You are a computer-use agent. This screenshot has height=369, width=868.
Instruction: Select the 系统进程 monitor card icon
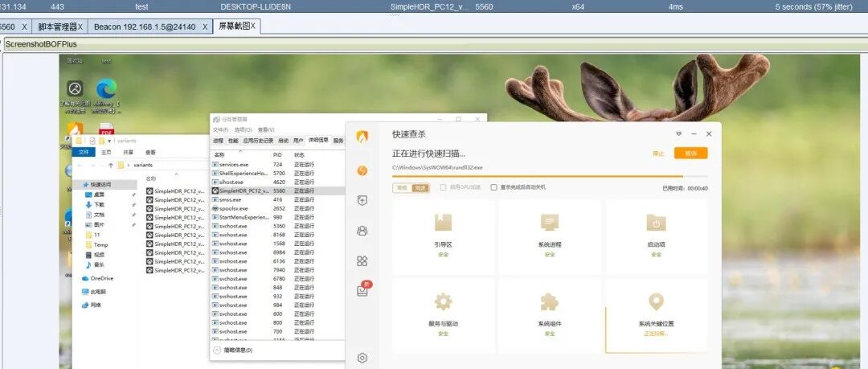pos(549,222)
